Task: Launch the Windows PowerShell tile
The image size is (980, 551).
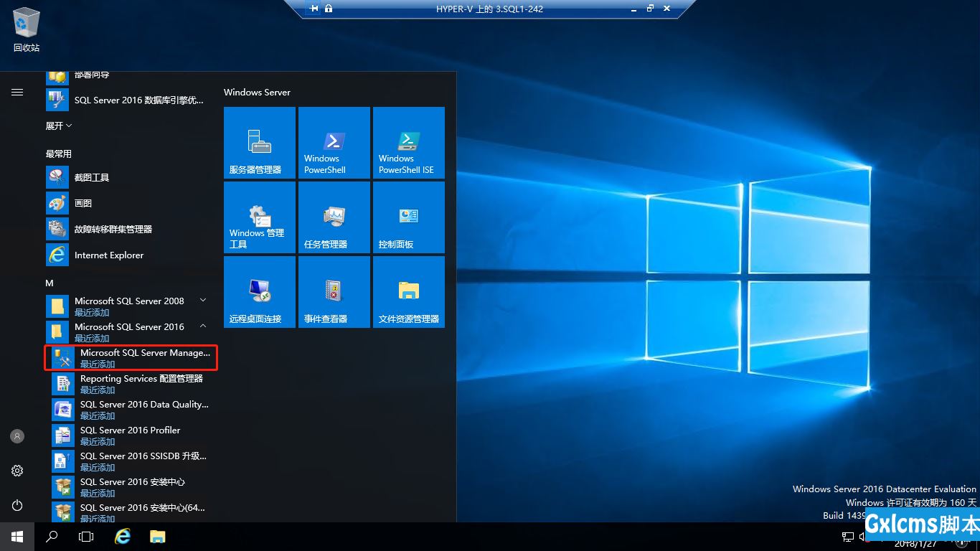Action: pos(334,143)
